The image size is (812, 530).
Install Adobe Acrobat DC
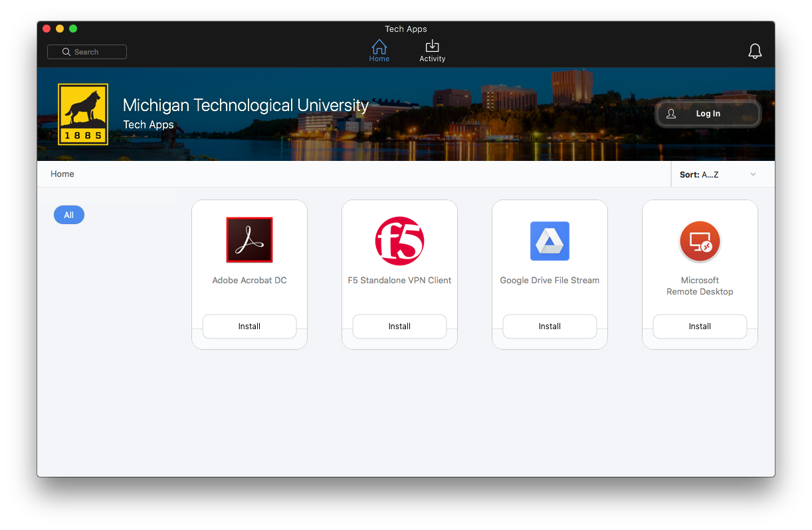pos(249,327)
